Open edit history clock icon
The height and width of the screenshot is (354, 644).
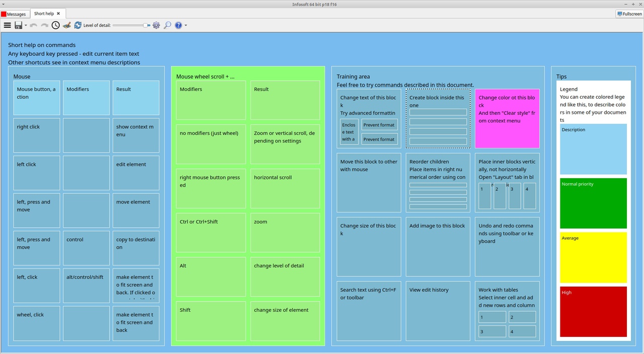(x=56, y=25)
